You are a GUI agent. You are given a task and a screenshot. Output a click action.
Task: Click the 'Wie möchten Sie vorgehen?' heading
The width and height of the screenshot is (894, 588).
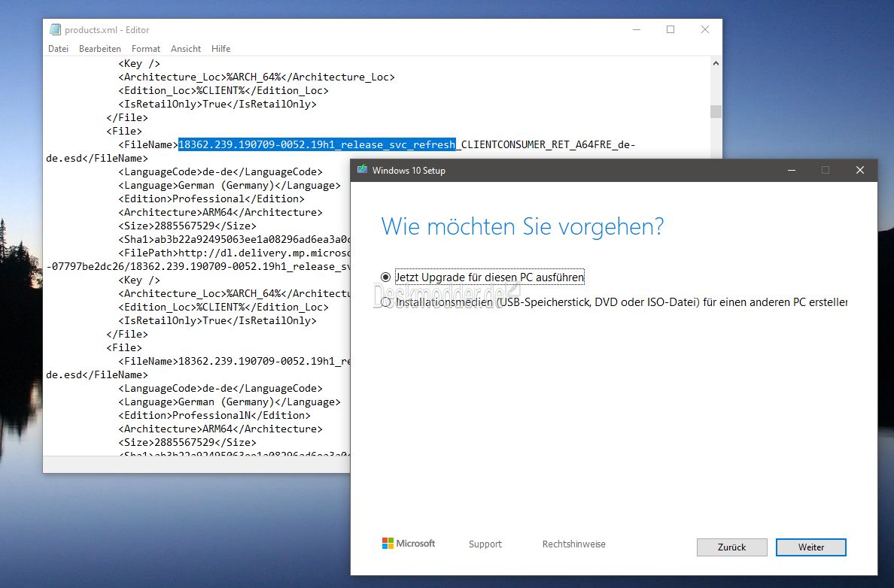pos(522,227)
